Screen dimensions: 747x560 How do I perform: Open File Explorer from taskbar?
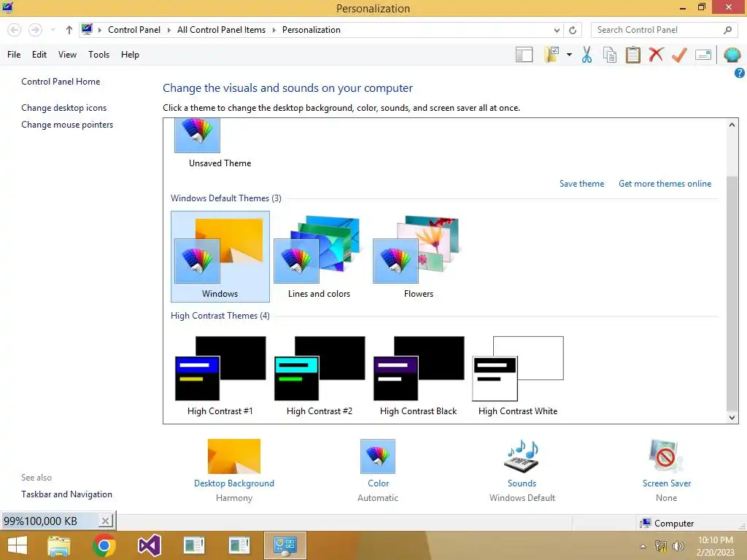(x=59, y=545)
